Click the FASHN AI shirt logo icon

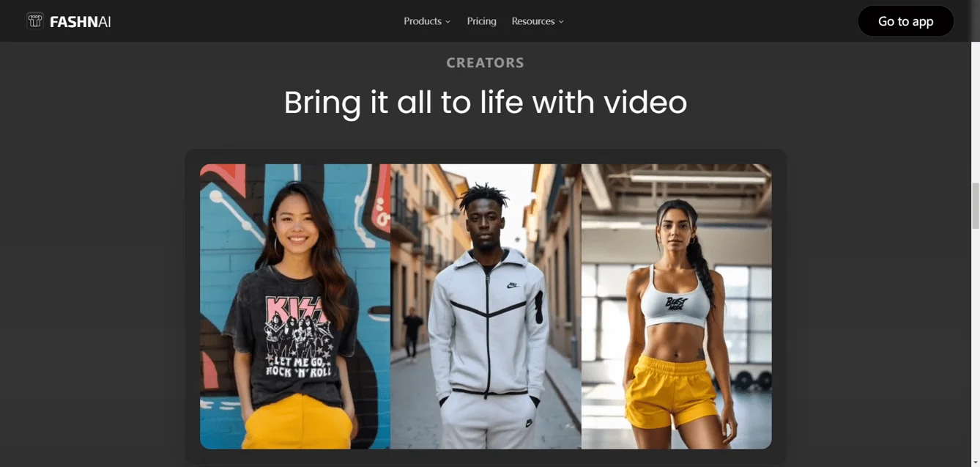(35, 21)
